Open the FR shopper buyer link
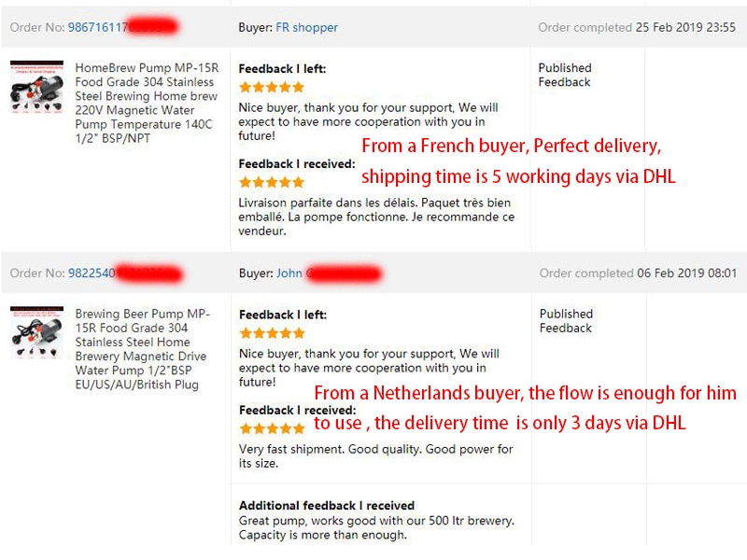Viewport: 747px width, 560px height. (307, 28)
